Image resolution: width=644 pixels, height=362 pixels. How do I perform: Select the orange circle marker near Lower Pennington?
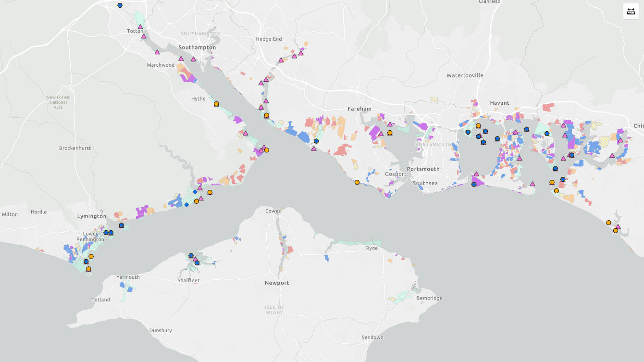point(90,256)
